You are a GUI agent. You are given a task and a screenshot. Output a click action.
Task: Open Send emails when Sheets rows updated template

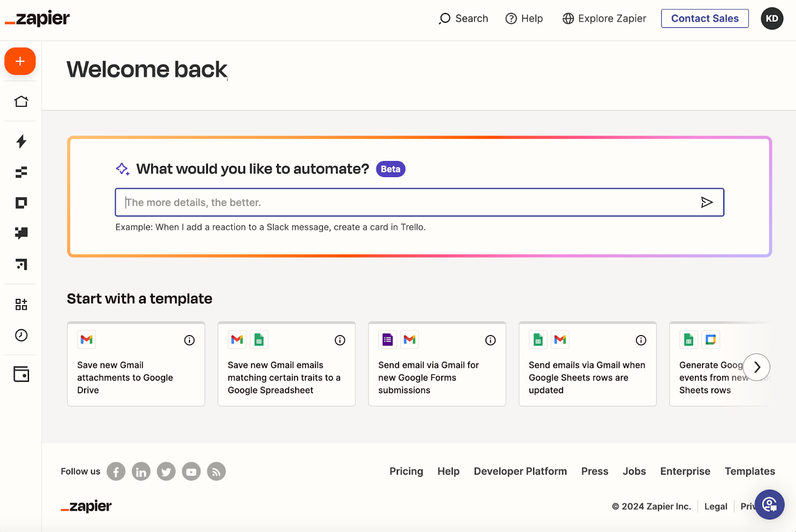click(588, 364)
